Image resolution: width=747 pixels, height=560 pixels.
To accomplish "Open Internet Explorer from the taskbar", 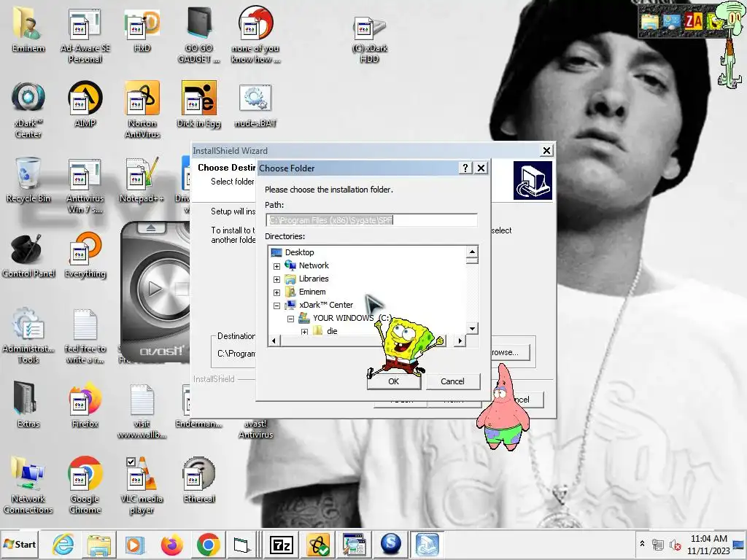I will 63,544.
